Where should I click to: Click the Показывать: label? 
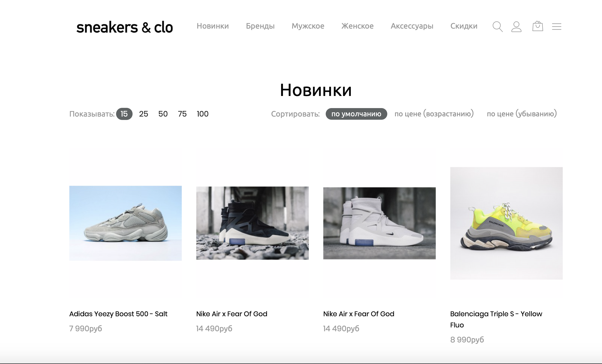pyautogui.click(x=92, y=114)
